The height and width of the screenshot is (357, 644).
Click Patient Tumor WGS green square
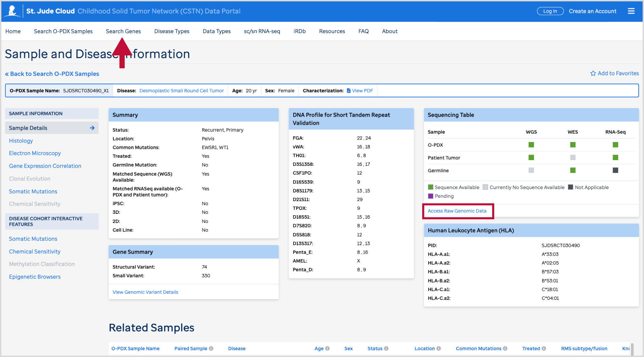tap(531, 157)
